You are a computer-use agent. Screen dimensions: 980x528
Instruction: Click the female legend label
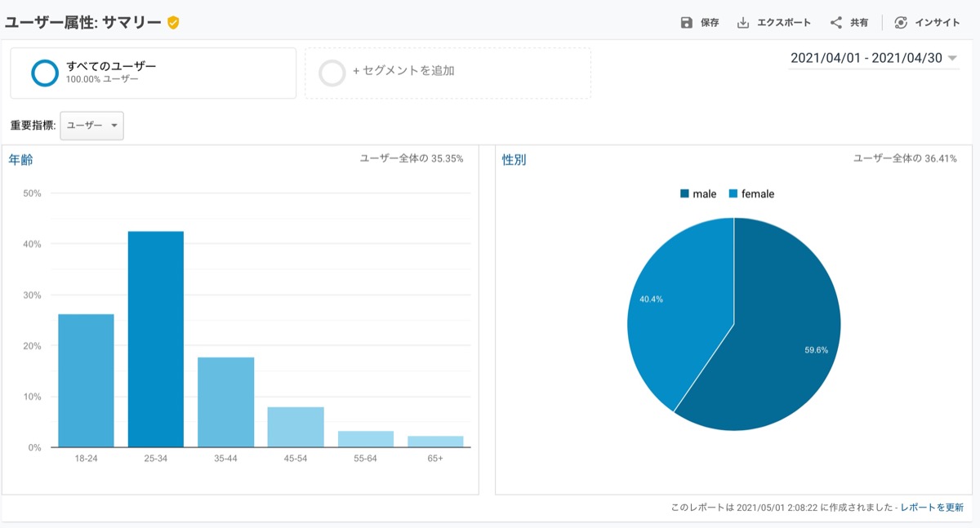pyautogui.click(x=758, y=194)
